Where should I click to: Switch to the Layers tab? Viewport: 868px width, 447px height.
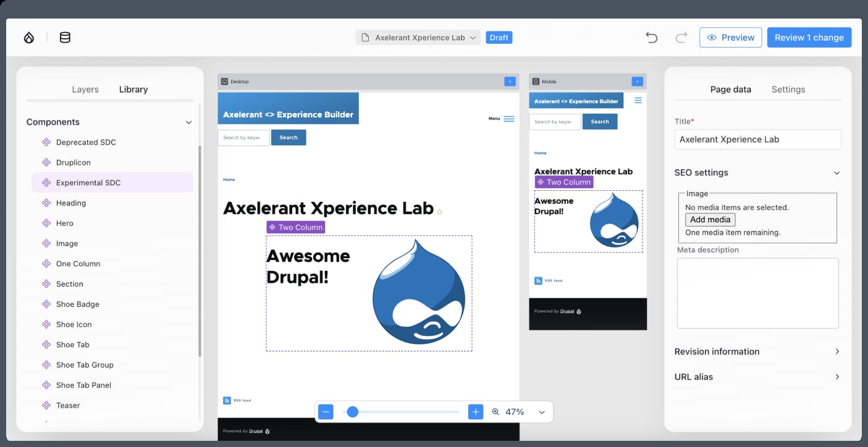(x=85, y=89)
